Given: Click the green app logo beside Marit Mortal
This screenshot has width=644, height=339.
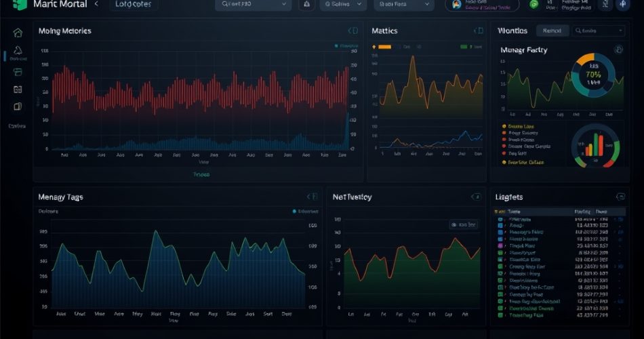Looking at the screenshot, I should coord(19,5).
